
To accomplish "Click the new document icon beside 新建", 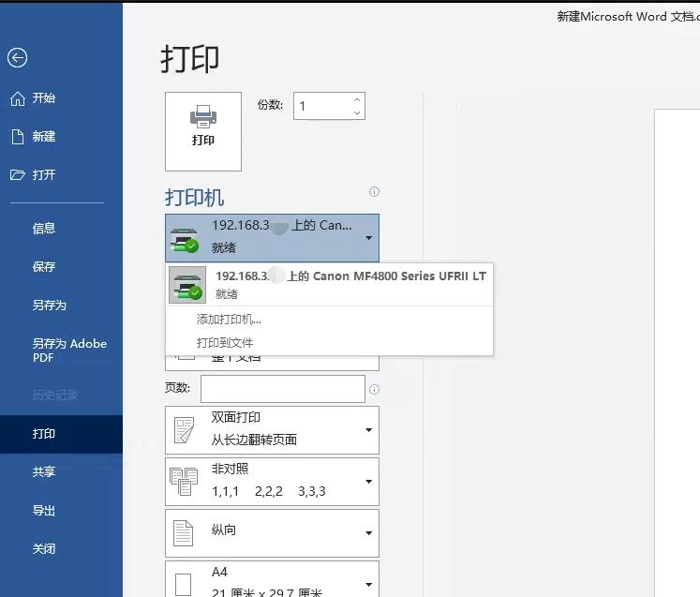I will [18, 137].
